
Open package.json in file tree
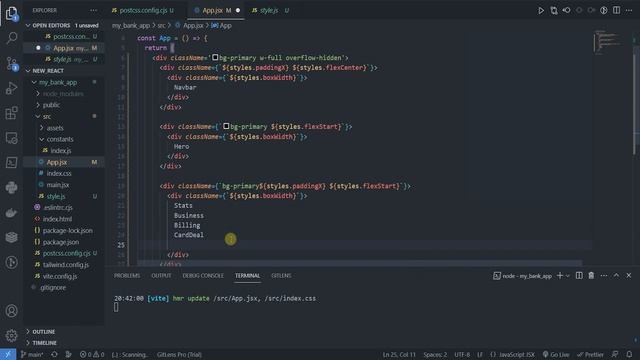(x=63, y=242)
